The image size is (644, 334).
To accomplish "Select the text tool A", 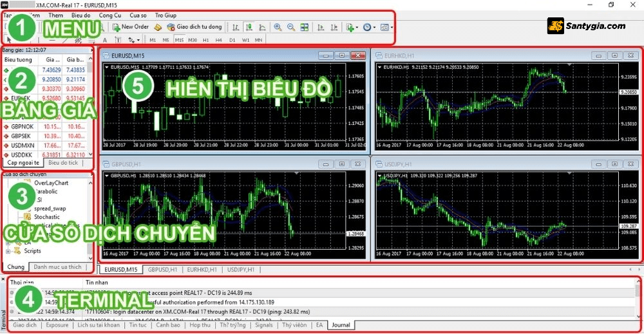I will tap(105, 40).
